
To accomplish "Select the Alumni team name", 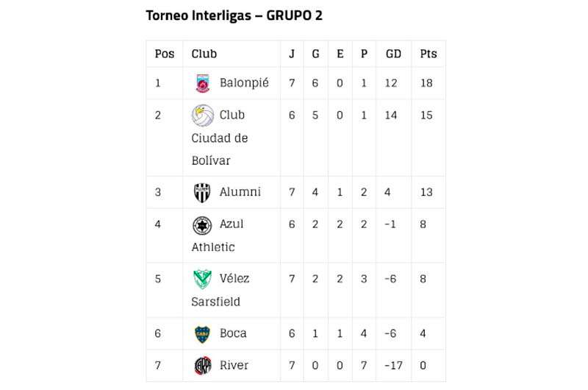I will click(240, 193).
